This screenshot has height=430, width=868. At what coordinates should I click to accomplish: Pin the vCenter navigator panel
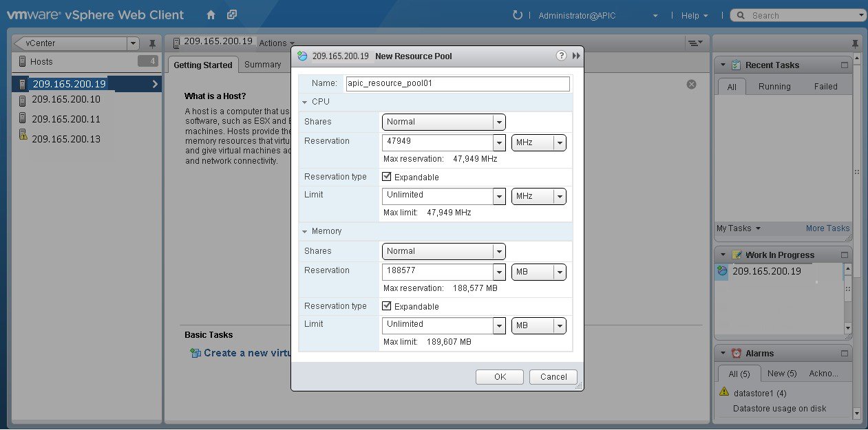pos(152,43)
